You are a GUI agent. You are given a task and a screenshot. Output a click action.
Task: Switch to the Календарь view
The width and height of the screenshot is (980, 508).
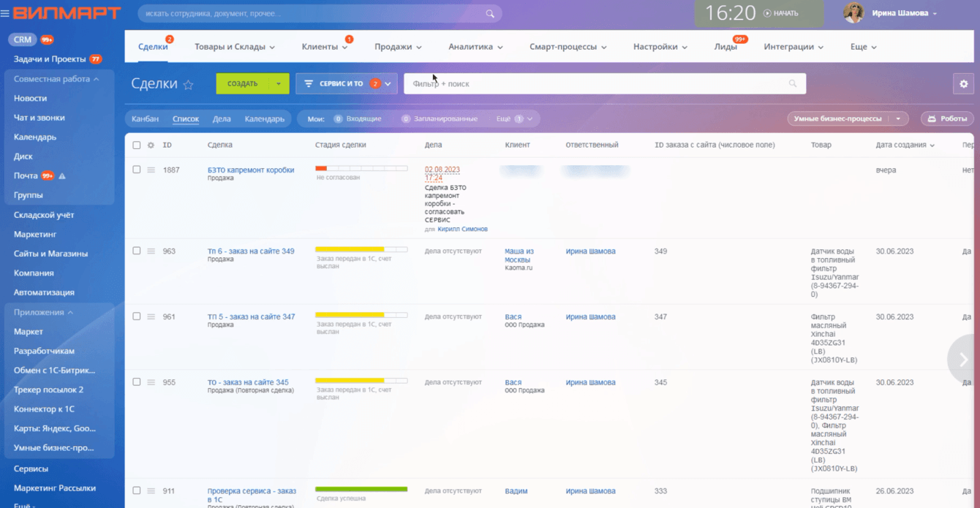265,118
